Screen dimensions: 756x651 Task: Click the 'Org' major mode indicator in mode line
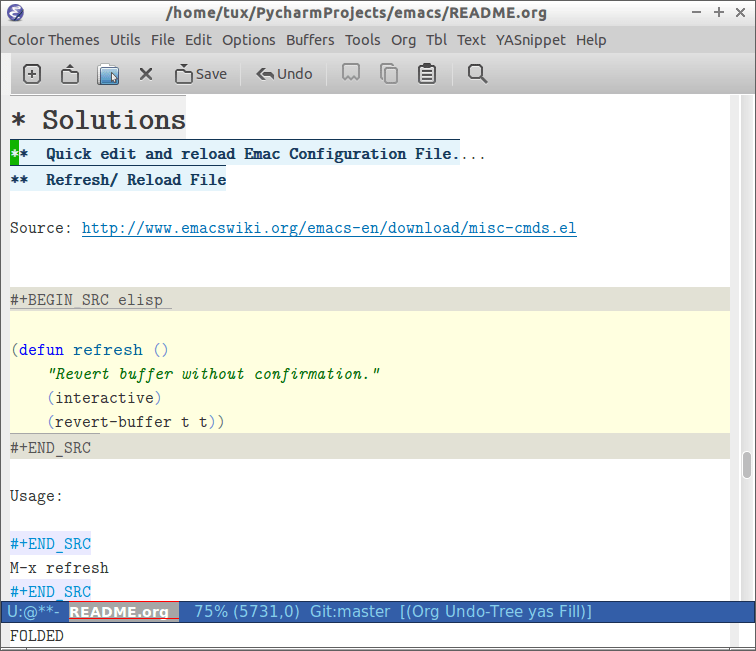coord(425,611)
